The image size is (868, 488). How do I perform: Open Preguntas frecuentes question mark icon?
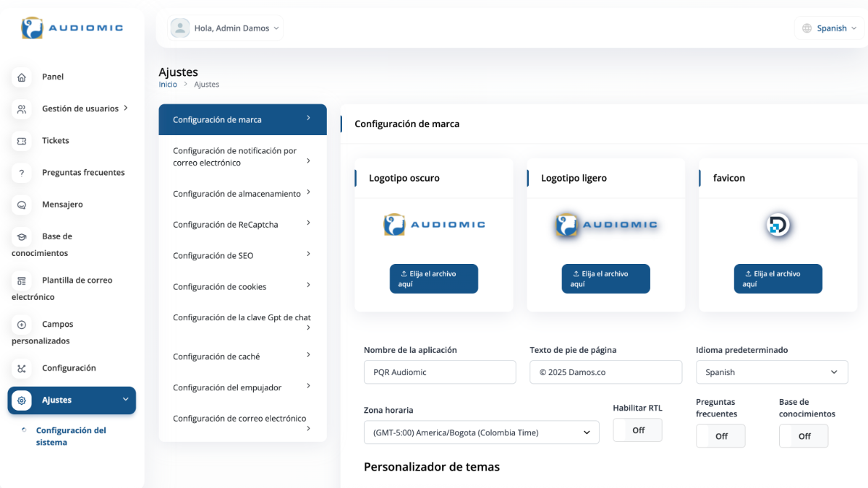(x=22, y=173)
